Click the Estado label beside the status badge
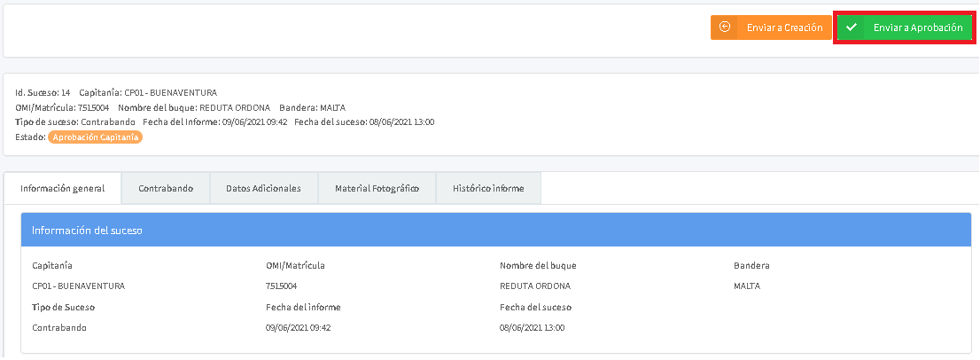The height and width of the screenshot is (360, 980). coord(30,137)
